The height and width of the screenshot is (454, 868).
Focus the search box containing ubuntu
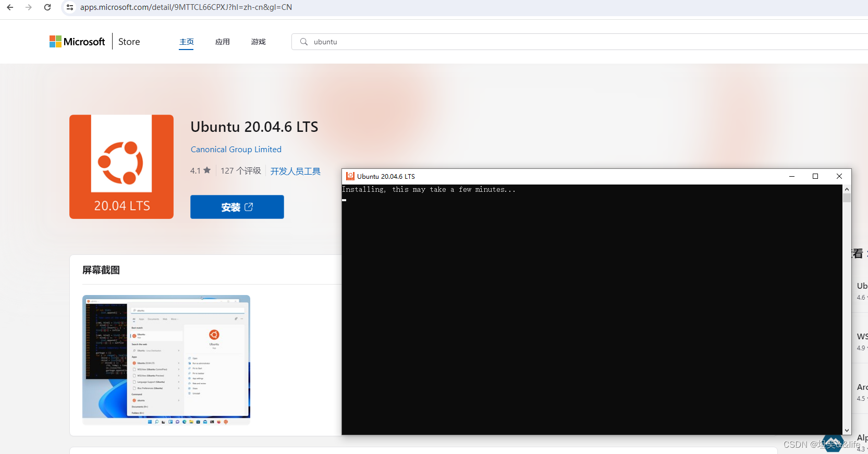(580, 42)
